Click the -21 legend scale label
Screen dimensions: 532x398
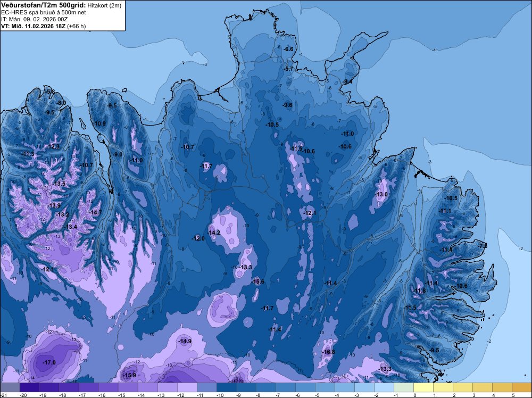pyautogui.click(x=4, y=395)
